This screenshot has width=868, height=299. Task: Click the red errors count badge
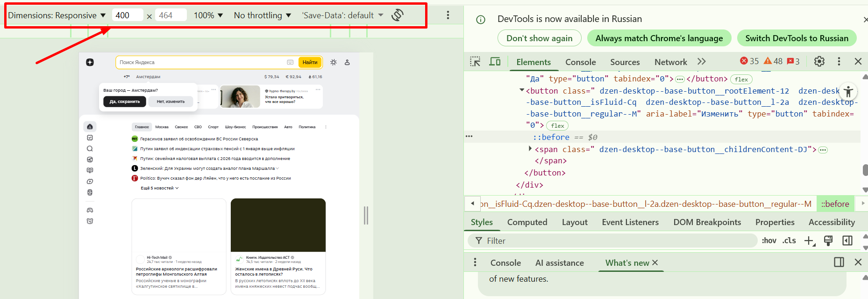(749, 61)
